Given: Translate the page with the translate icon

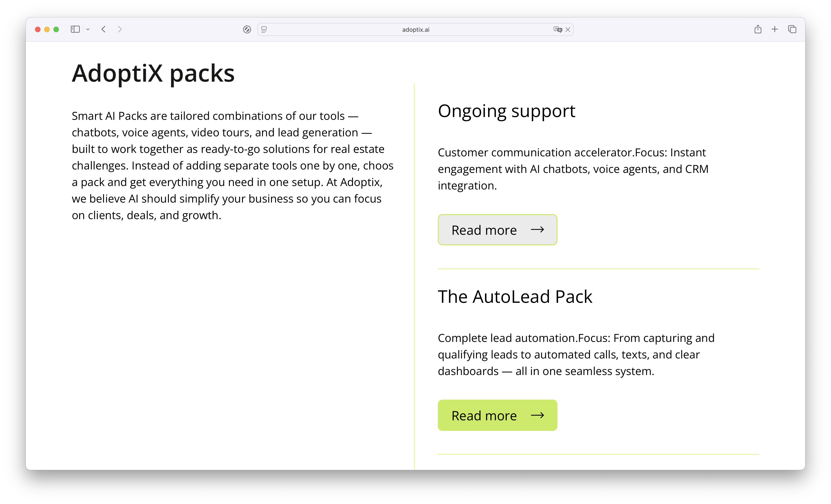Looking at the screenshot, I should tap(557, 30).
